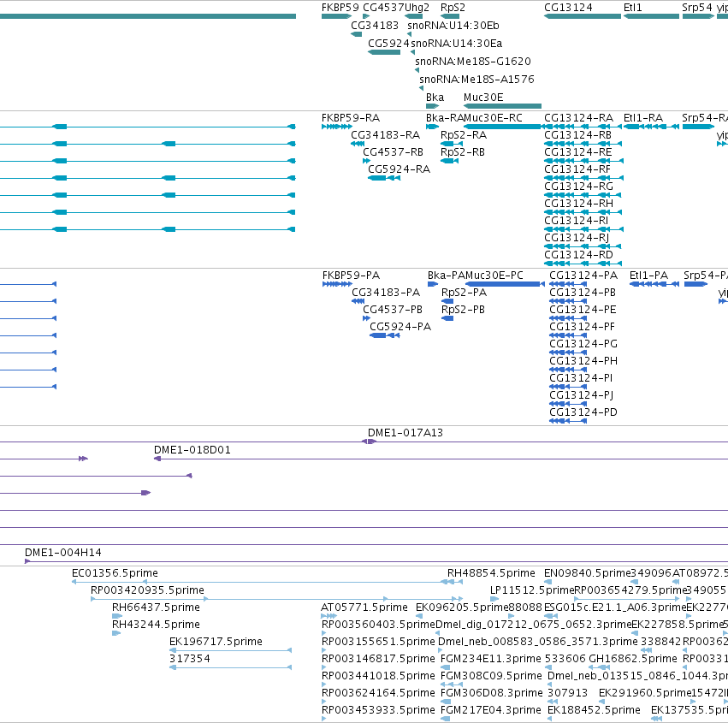Select the Etl1-RA transcript

point(651,127)
